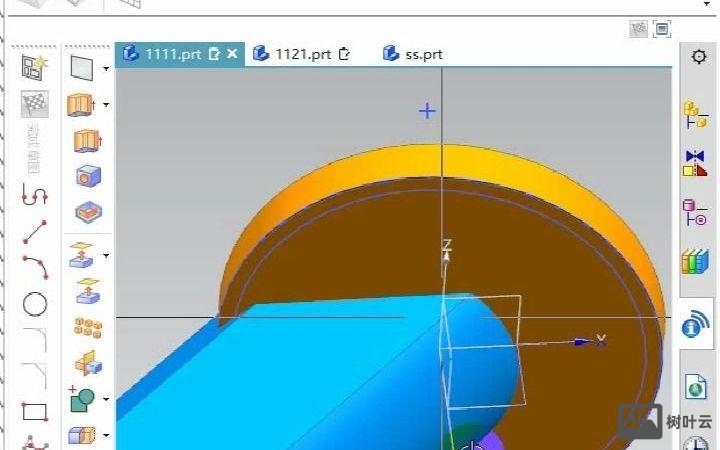Switch to the ss.prt tab

point(413,54)
